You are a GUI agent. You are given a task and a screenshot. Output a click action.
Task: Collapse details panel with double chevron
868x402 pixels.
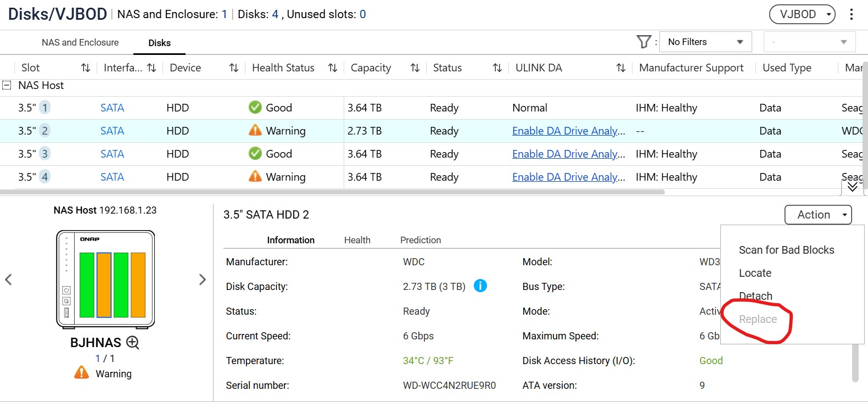(x=852, y=187)
